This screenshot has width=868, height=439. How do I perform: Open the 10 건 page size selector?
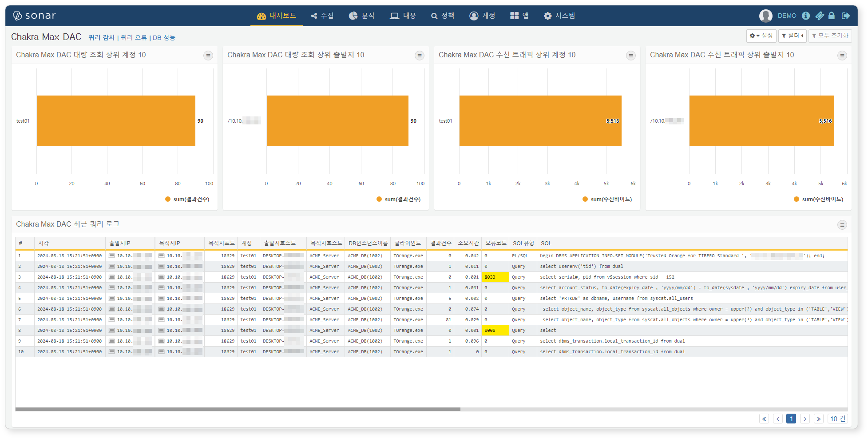(x=838, y=419)
